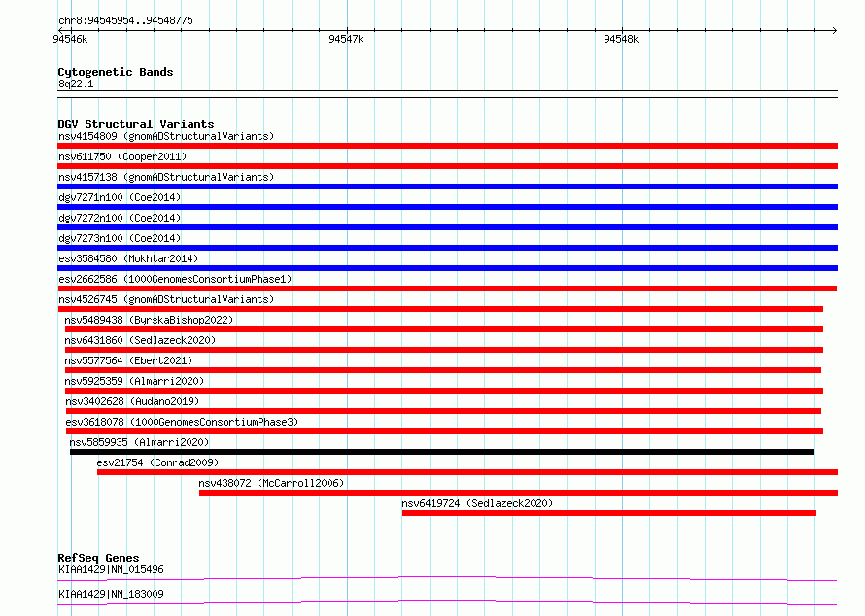Open nsv438072 (McCarroll2006) label
The width and height of the screenshot is (865, 616).
(x=271, y=483)
